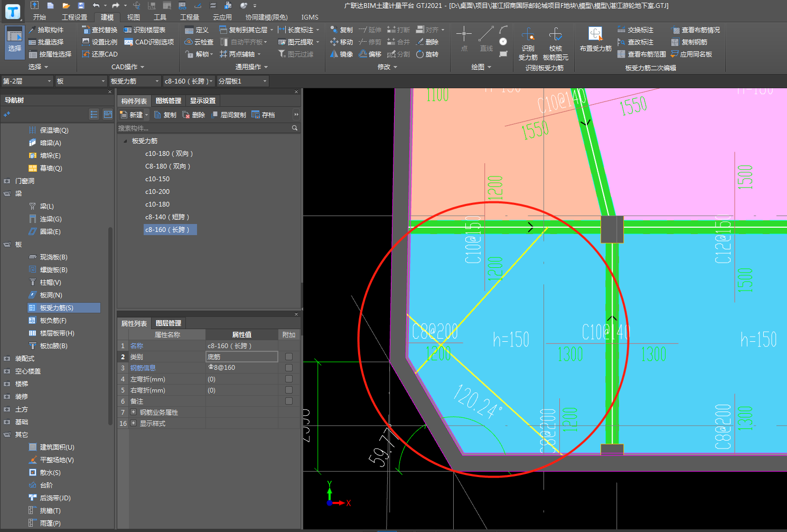Click 复制钢筋 copy rebar
The width and height of the screenshot is (787, 532).
click(x=689, y=42)
